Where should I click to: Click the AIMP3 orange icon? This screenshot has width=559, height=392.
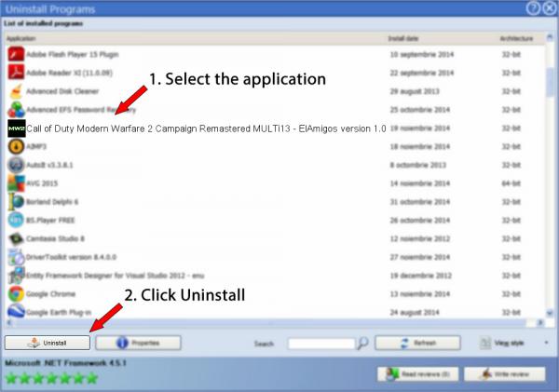(16, 146)
